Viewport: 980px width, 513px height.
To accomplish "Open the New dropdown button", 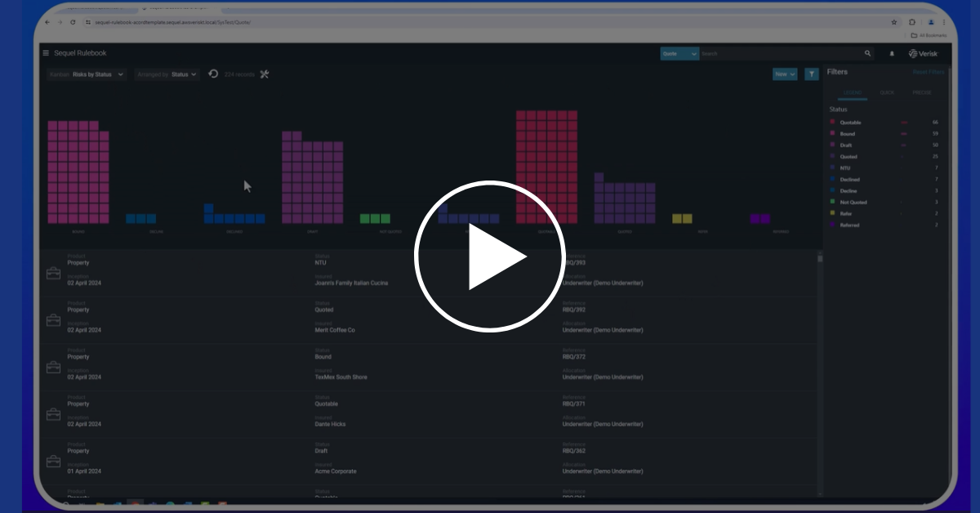I will tap(785, 74).
